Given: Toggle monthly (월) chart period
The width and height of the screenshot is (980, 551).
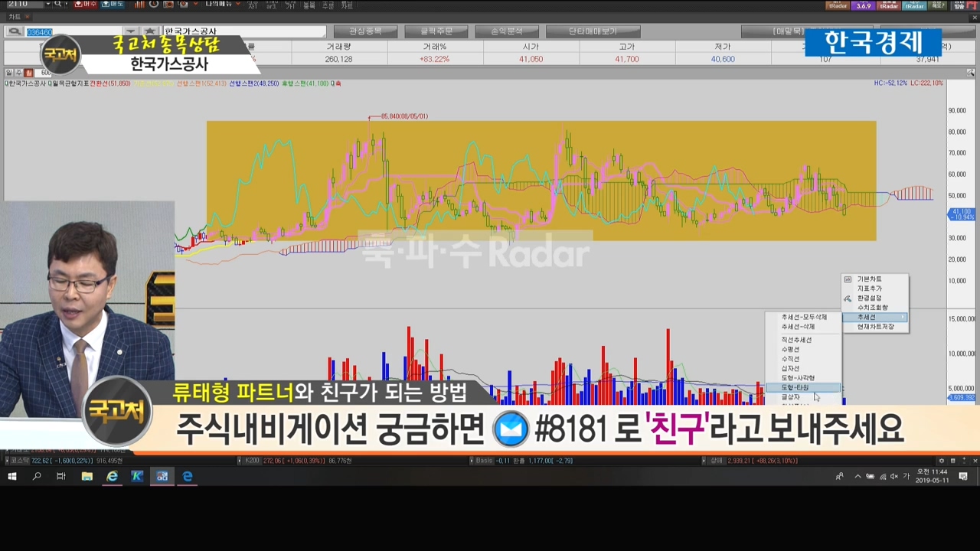Looking at the screenshot, I should coord(28,73).
